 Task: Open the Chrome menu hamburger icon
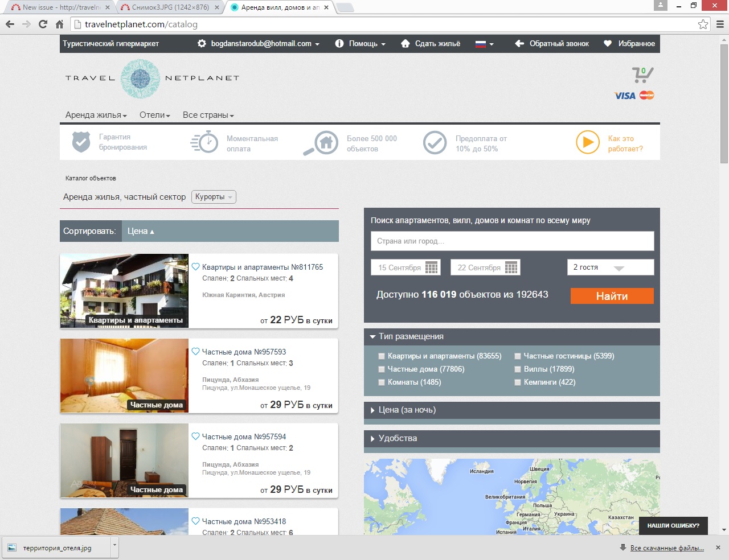(720, 24)
